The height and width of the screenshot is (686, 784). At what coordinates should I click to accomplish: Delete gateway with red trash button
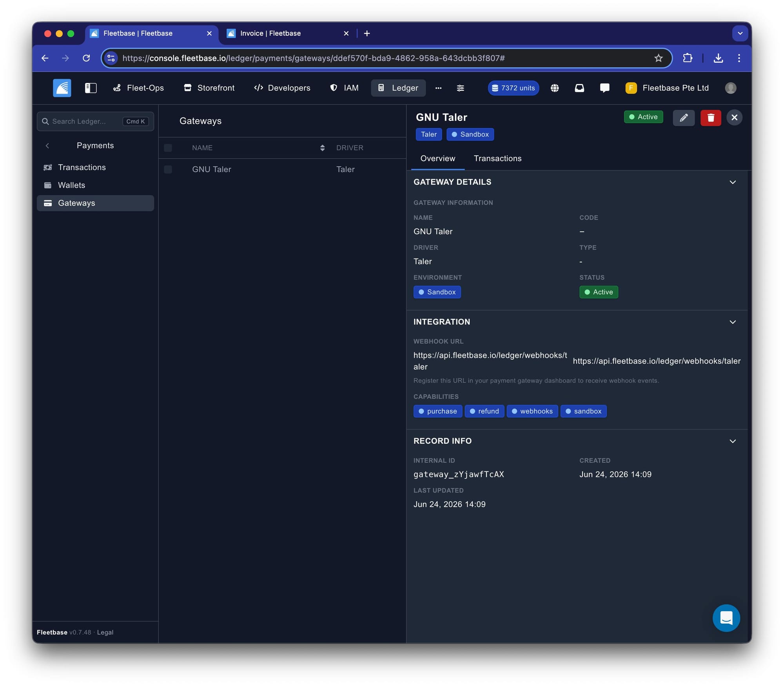[710, 118]
